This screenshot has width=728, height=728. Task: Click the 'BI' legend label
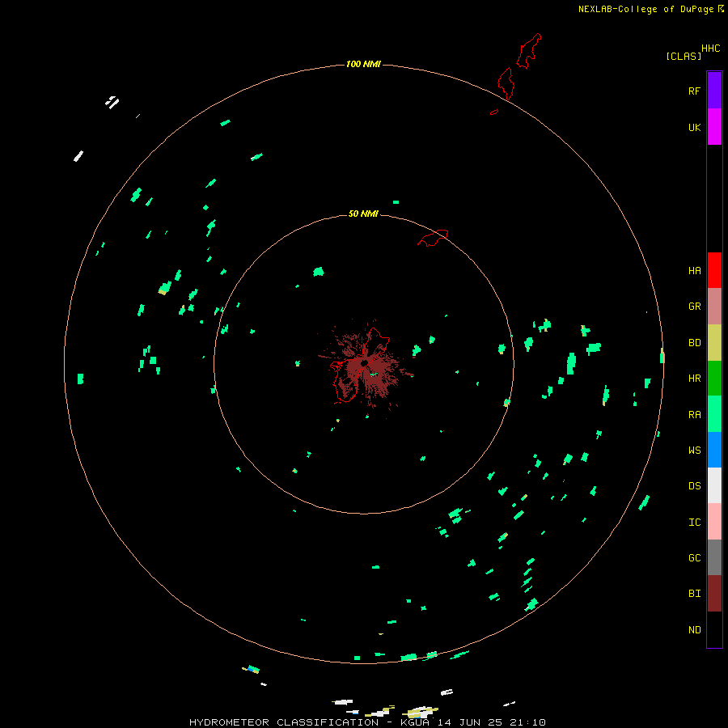tap(694, 594)
